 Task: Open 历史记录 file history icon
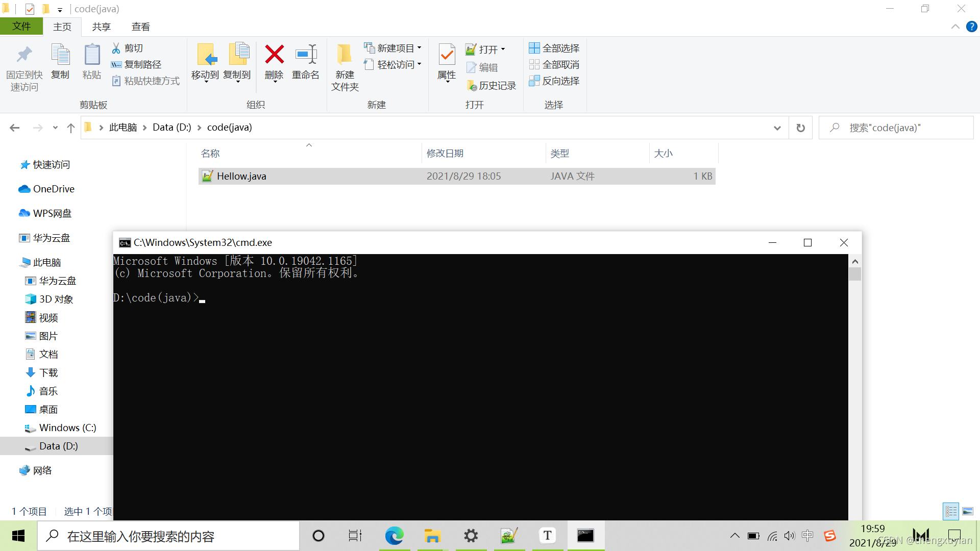491,85
